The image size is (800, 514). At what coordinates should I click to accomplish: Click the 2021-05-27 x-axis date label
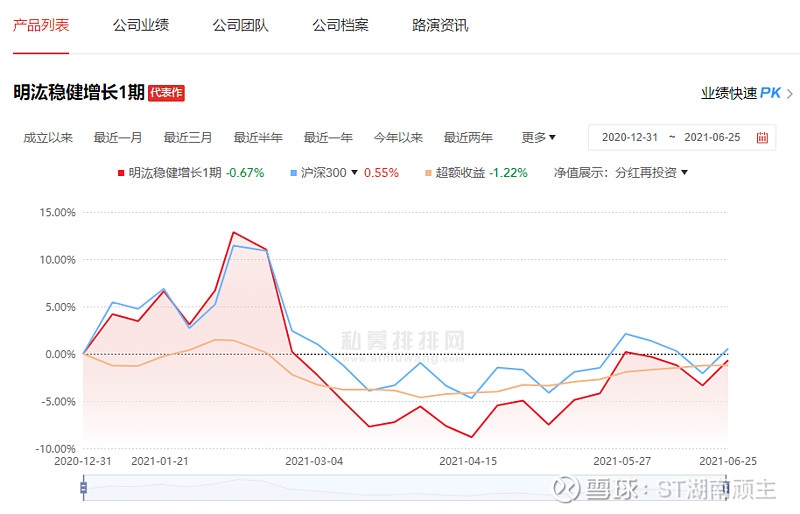pyautogui.click(x=622, y=461)
